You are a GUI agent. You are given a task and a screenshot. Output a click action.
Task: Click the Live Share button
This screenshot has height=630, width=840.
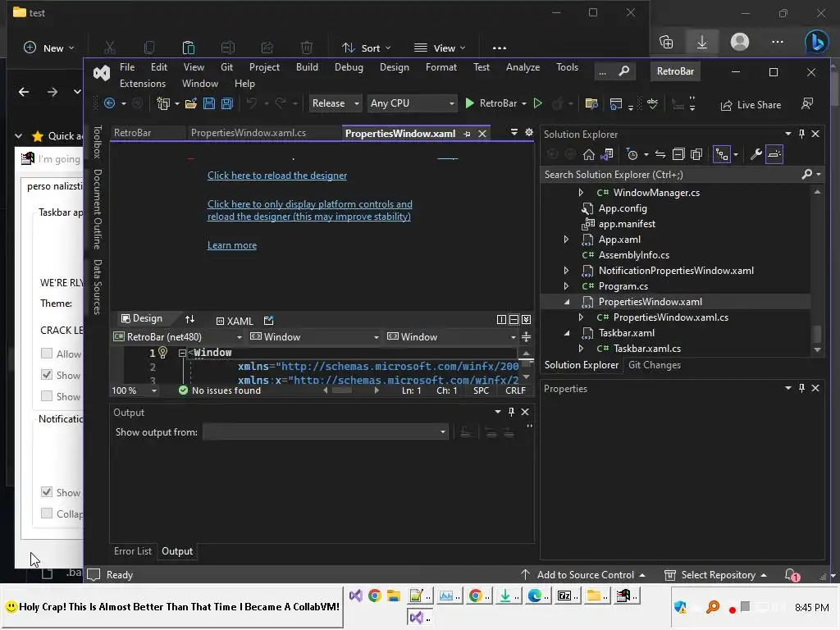[x=751, y=105]
